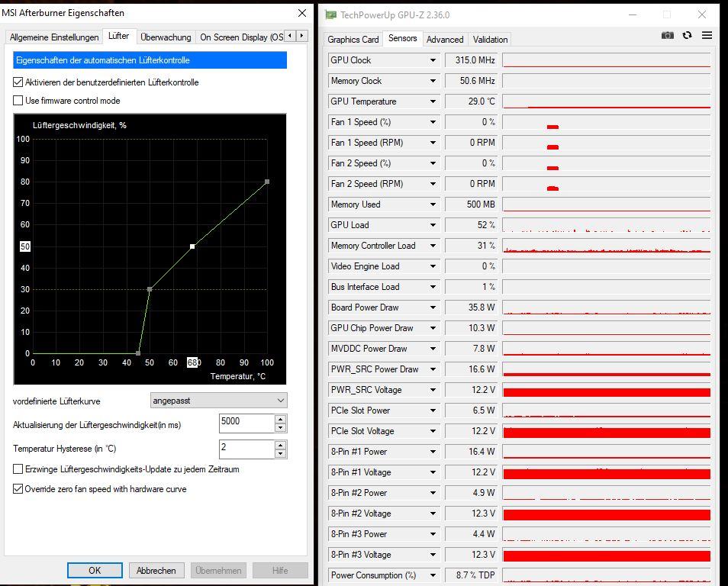This screenshot has width=728, height=586.
Task: Open Validation tab in GPU-Z
Action: (x=490, y=40)
